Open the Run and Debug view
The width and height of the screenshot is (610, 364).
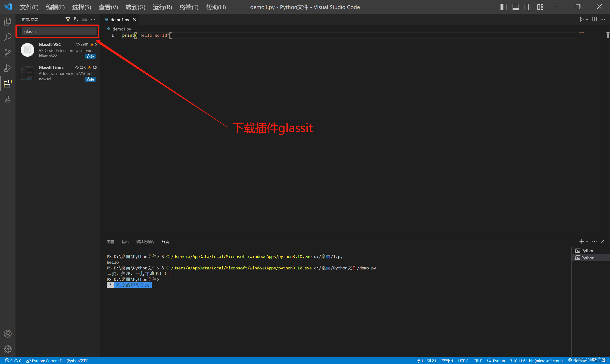click(x=8, y=68)
